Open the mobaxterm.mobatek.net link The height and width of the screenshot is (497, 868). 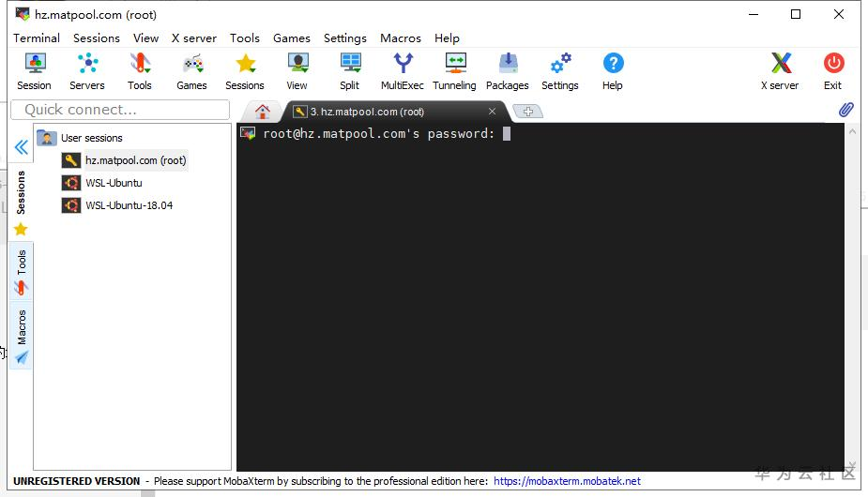[x=567, y=481]
